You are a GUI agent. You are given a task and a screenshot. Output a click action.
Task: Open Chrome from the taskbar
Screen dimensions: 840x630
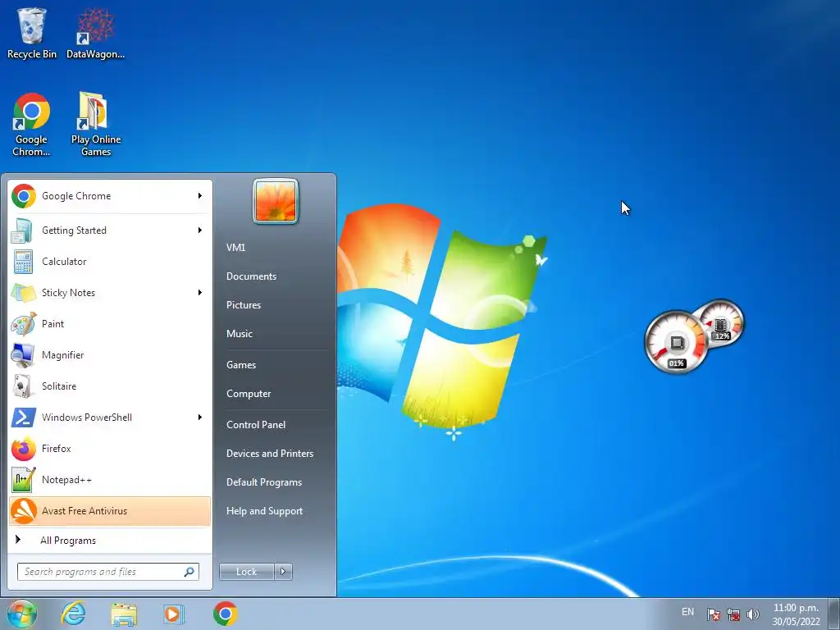[225, 614]
